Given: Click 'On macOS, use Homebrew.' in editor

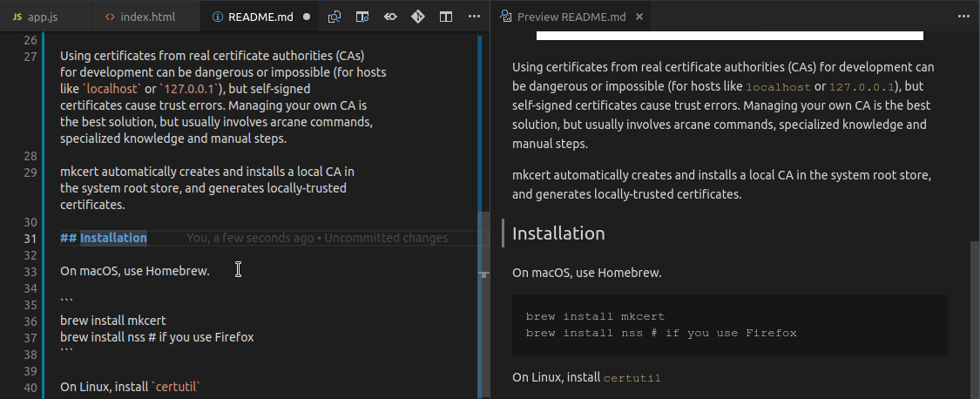Looking at the screenshot, I should (x=135, y=271).
